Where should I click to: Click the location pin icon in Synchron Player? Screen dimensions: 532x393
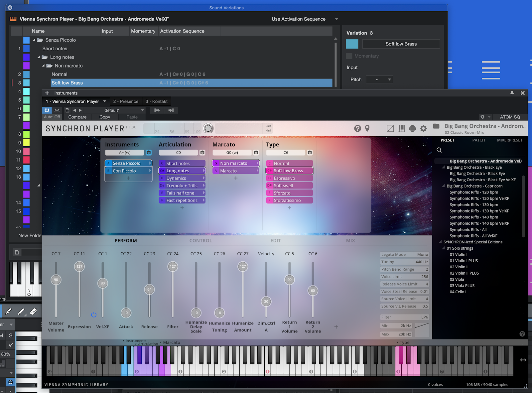click(x=367, y=128)
